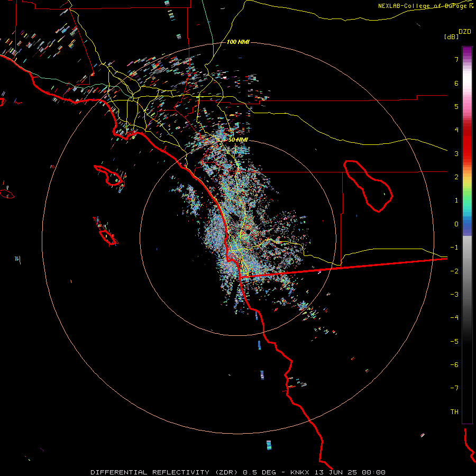Click the 13 JUN 25 00:00 timestamp
This screenshot has height=476, width=476.
click(349, 472)
